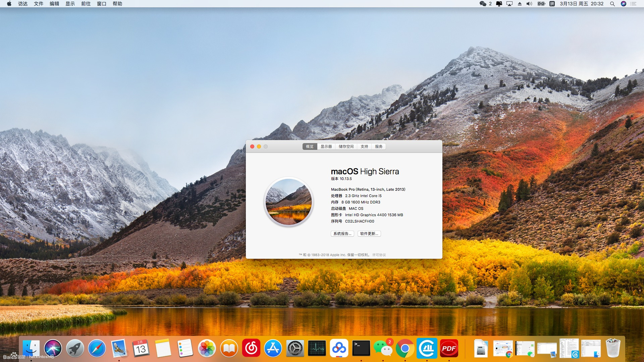Click the volume icon in menu bar
644x362 pixels.
(x=529, y=4)
